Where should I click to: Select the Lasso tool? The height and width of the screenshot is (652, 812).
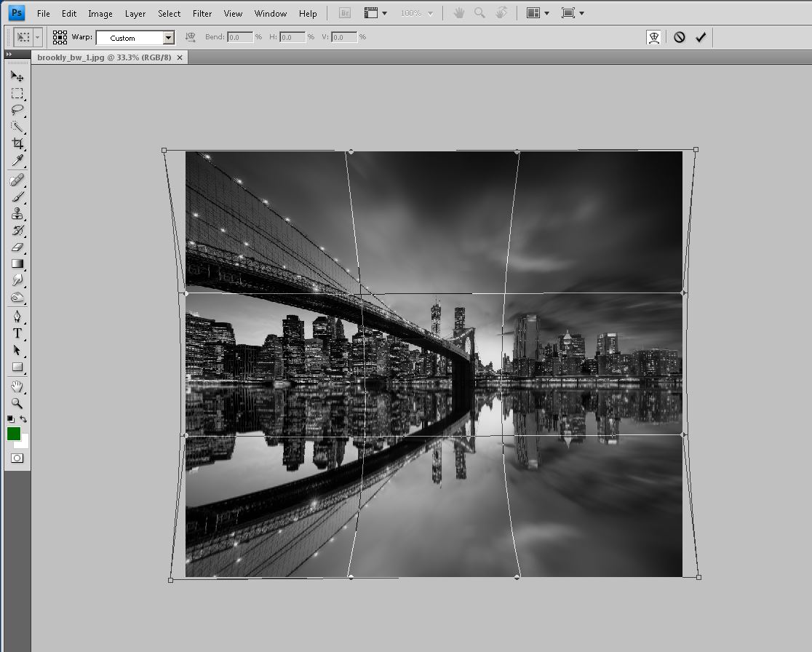pos(17,110)
